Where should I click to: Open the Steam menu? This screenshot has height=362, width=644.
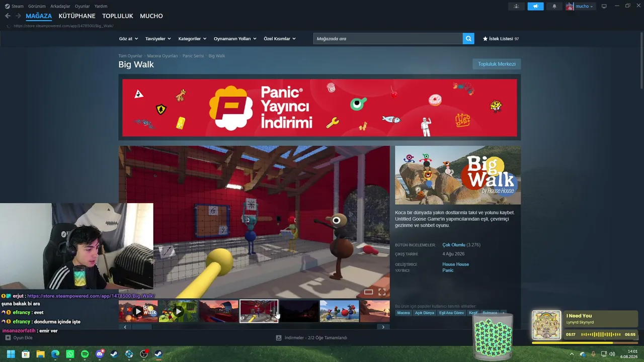pos(15,6)
